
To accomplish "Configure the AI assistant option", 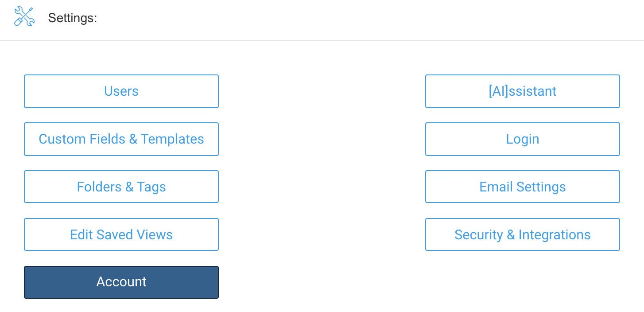I will point(523,91).
